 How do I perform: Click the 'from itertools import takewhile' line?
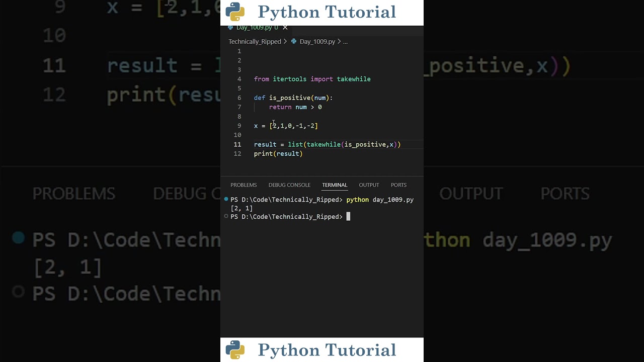pyautogui.click(x=312, y=79)
